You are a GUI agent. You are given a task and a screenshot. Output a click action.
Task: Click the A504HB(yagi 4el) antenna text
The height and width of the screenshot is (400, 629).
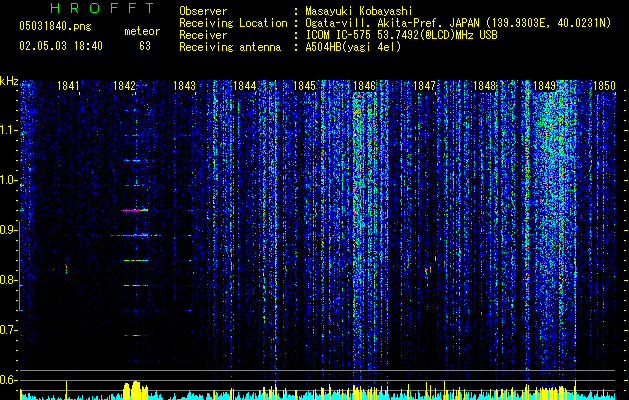(x=353, y=47)
